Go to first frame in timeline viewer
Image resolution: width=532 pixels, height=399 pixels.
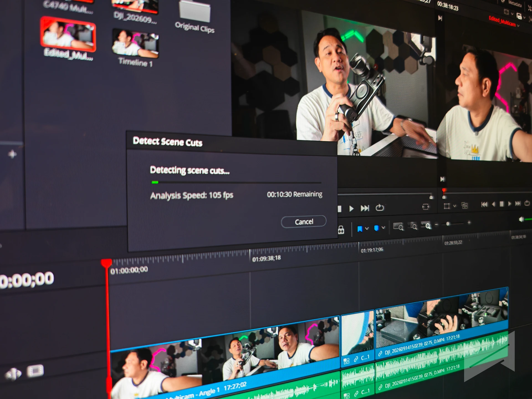[484, 204]
